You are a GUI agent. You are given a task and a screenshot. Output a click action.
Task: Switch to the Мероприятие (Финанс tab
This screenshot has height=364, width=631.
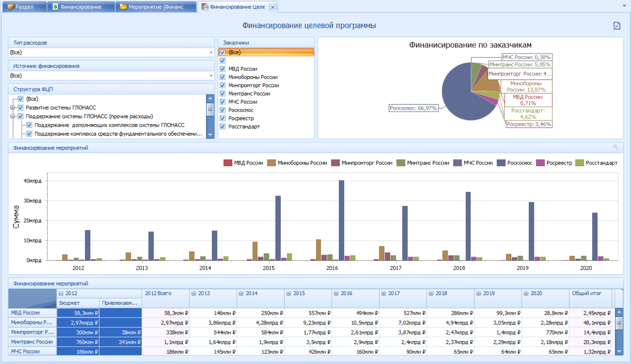[156, 7]
